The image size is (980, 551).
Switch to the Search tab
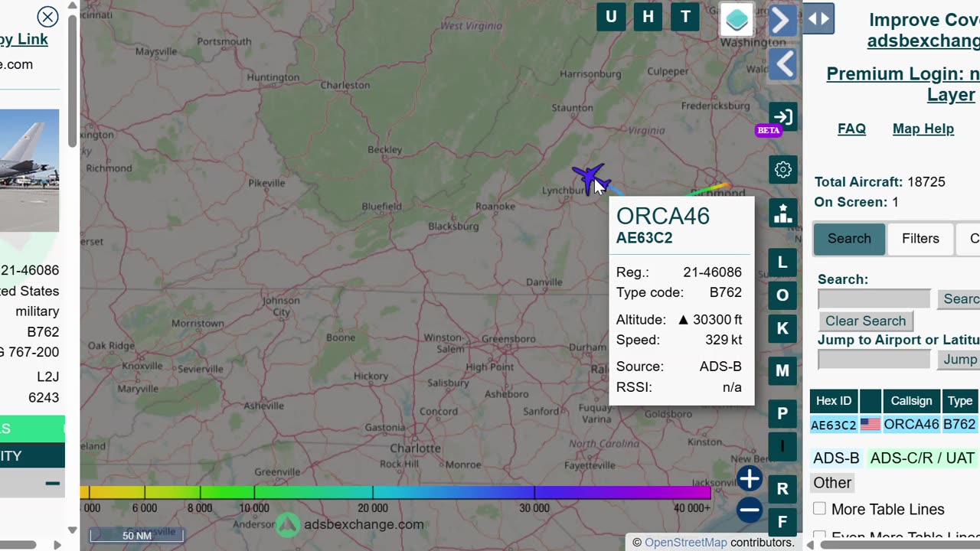point(849,239)
